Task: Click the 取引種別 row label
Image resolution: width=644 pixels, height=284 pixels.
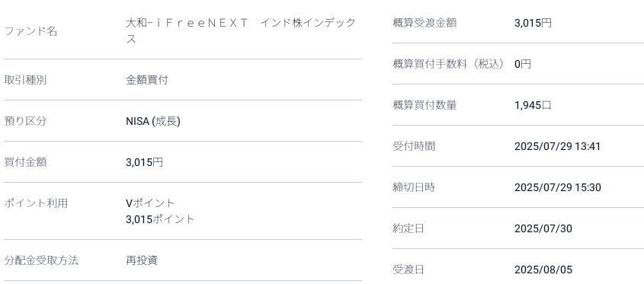Action: [25, 80]
